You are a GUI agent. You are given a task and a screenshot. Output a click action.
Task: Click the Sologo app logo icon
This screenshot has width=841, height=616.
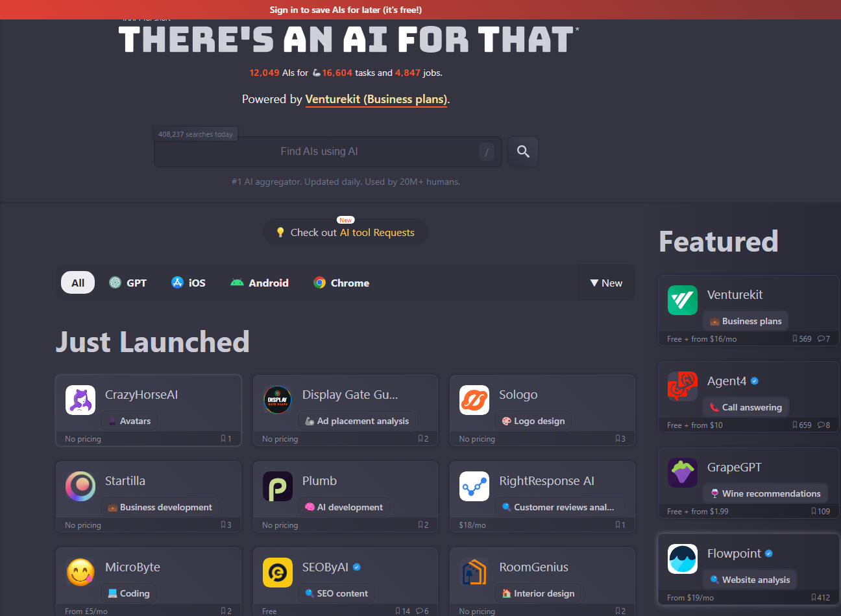(474, 399)
